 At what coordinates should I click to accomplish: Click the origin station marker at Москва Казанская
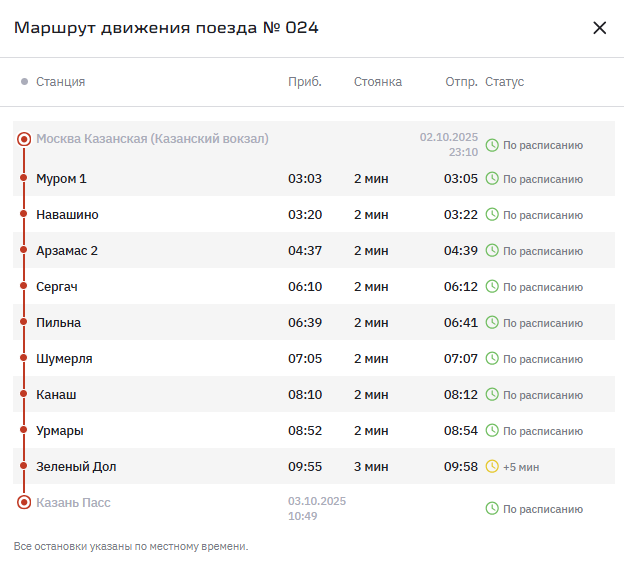(x=24, y=139)
